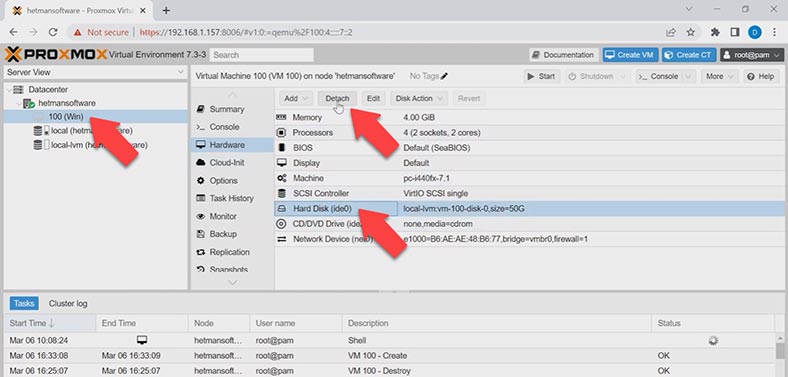This screenshot has width=788, height=377.
Task: Click the browser address bar URL
Action: pyautogui.click(x=246, y=32)
